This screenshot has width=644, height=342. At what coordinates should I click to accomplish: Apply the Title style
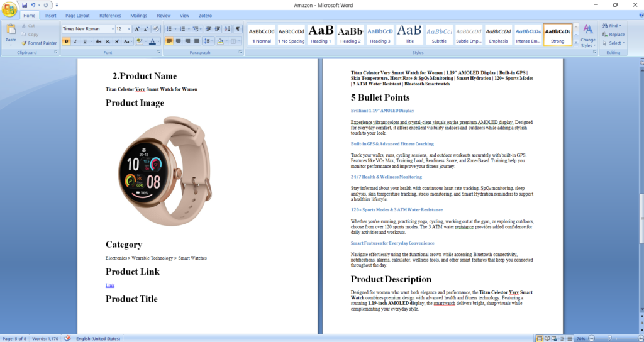pos(409,35)
